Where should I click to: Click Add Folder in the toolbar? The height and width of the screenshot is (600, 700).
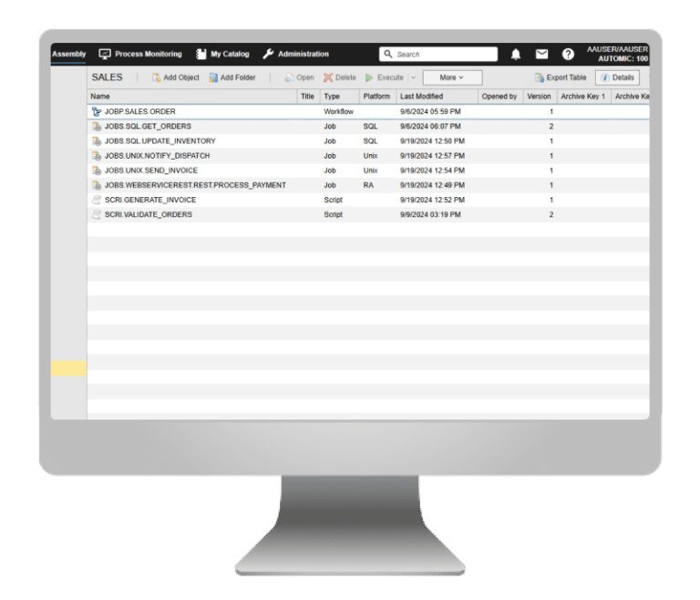click(232, 78)
